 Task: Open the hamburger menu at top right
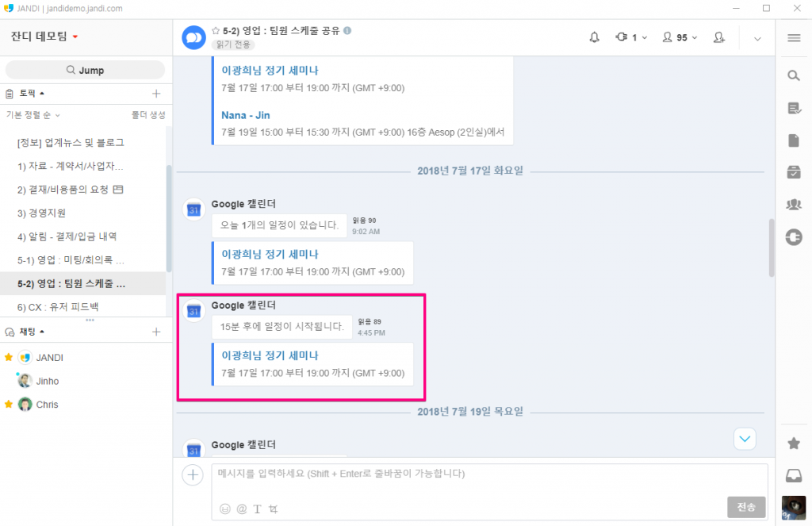(x=793, y=38)
